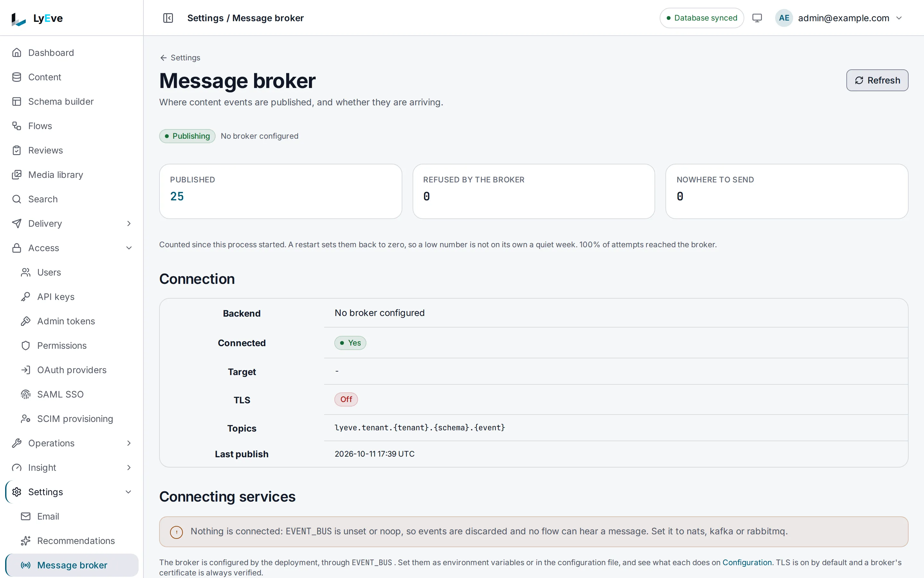The height and width of the screenshot is (578, 924).
Task: Expand the Operations section chevron
Action: 129,443
